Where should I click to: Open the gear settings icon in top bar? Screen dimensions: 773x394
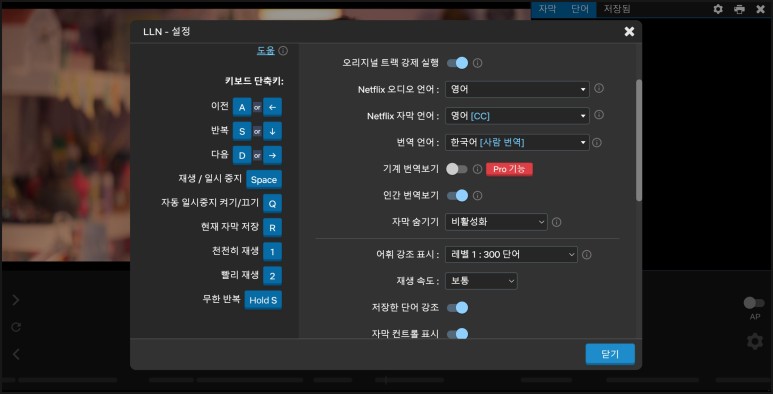coord(718,9)
